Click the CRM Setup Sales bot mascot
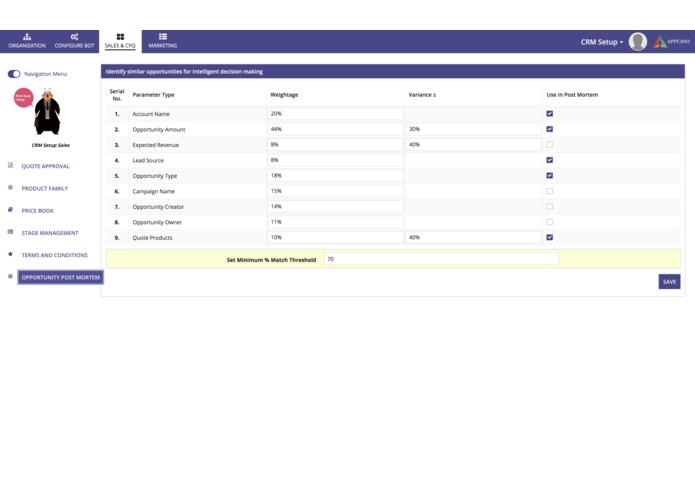The width and height of the screenshot is (695, 494). click(47, 112)
